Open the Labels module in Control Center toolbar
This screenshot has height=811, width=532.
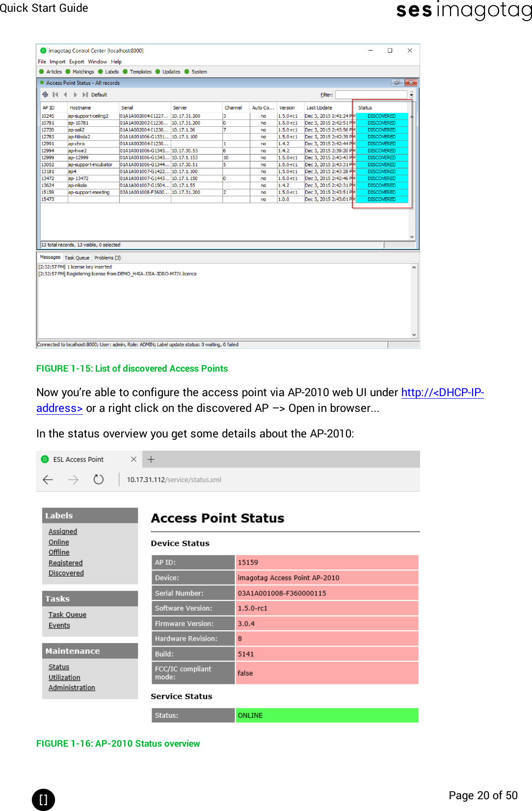[x=108, y=72]
